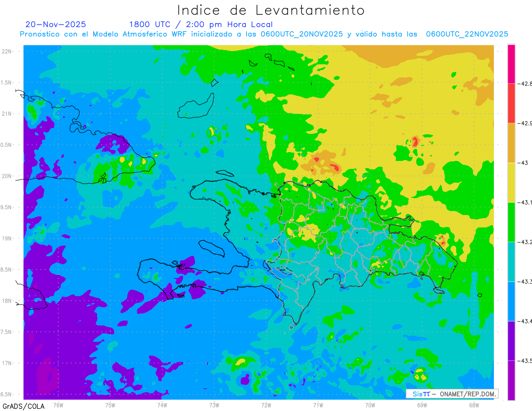Pick the yellow swatch between -43 and -43.1

click(512, 182)
